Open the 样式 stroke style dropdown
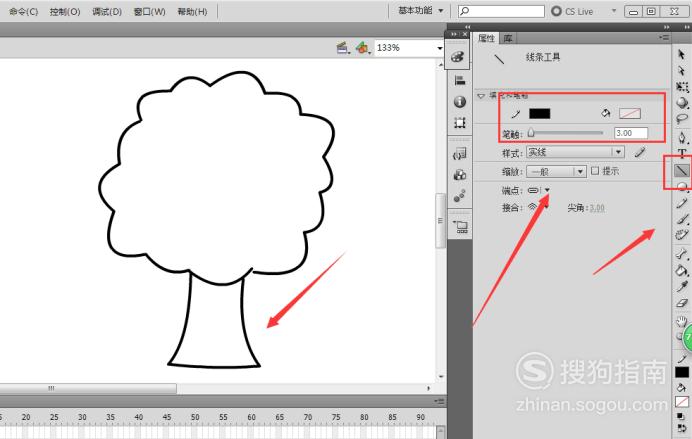692x439 pixels. pos(575,152)
